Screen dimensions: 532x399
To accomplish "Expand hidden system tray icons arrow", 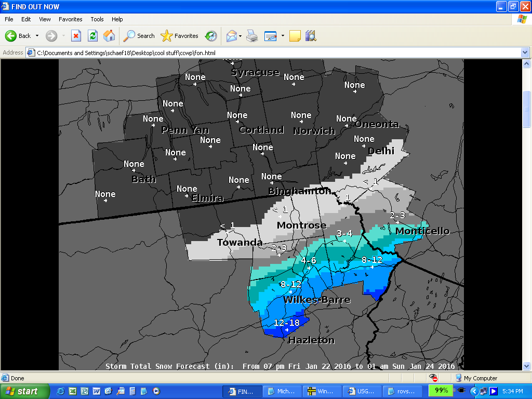I will pos(474,391).
